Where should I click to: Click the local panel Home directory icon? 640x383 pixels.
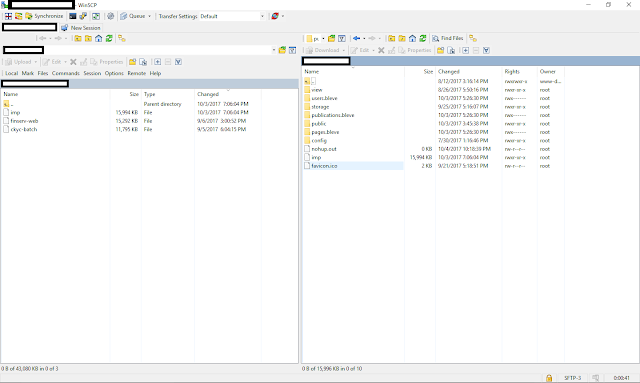pyautogui.click(x=99, y=38)
